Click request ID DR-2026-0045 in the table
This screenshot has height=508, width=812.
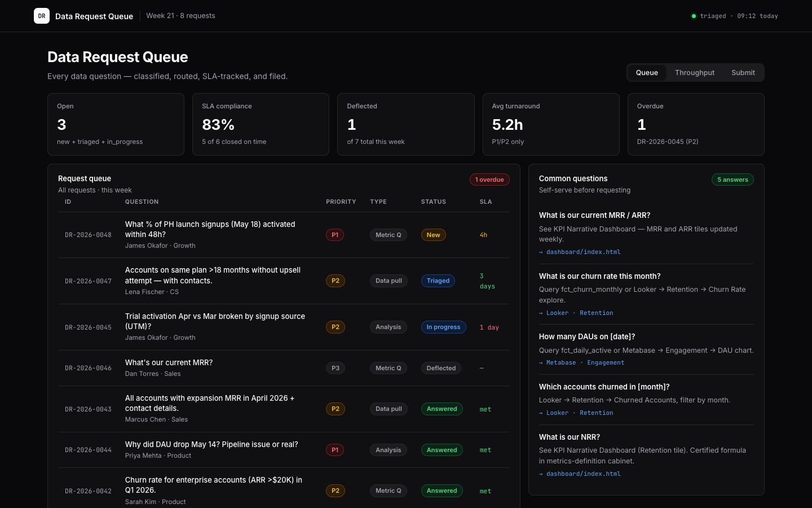pos(88,327)
